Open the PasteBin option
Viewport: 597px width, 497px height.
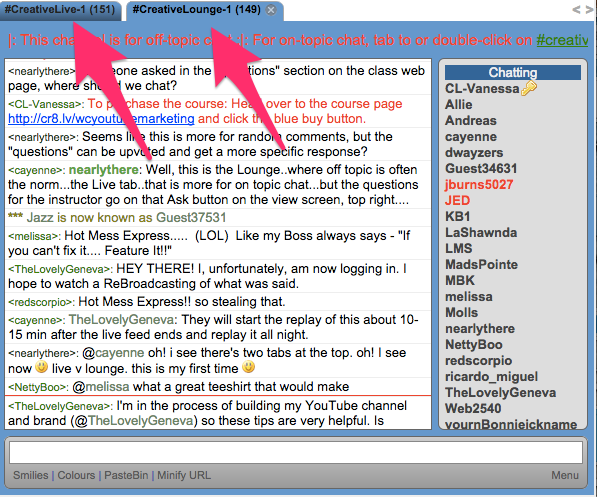[126, 475]
